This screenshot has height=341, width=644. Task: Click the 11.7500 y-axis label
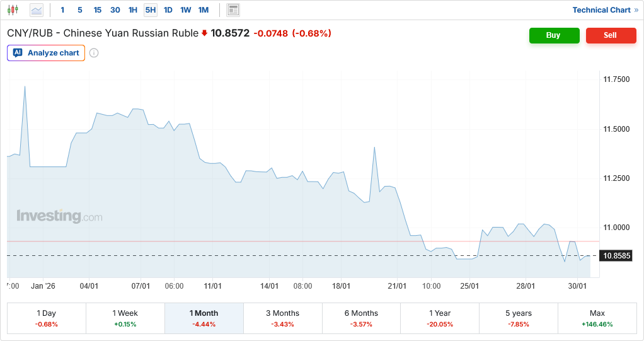pyautogui.click(x=616, y=79)
